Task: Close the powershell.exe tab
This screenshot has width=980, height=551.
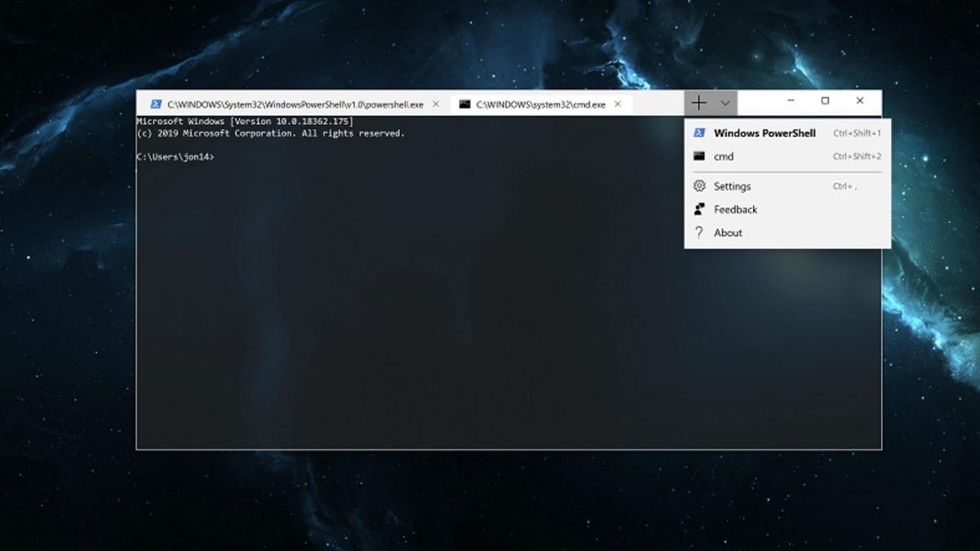Action: point(435,104)
